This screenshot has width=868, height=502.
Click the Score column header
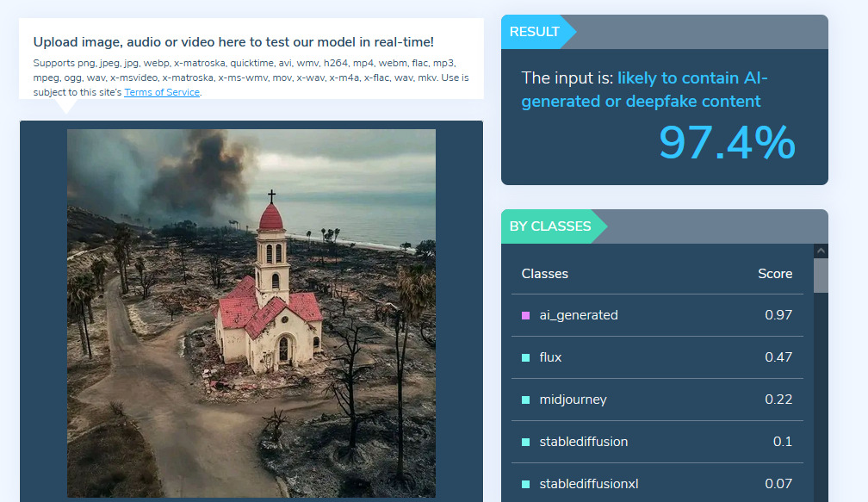coord(775,274)
